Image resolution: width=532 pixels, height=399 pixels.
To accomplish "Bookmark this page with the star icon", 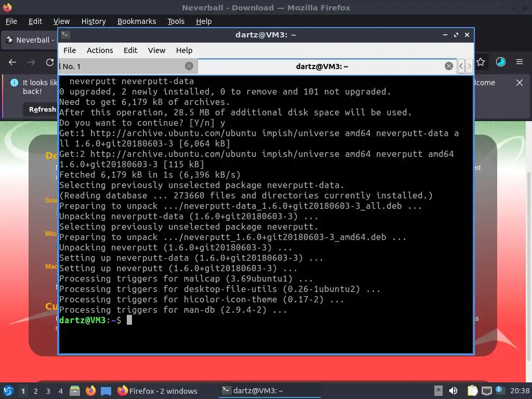I will [481, 62].
